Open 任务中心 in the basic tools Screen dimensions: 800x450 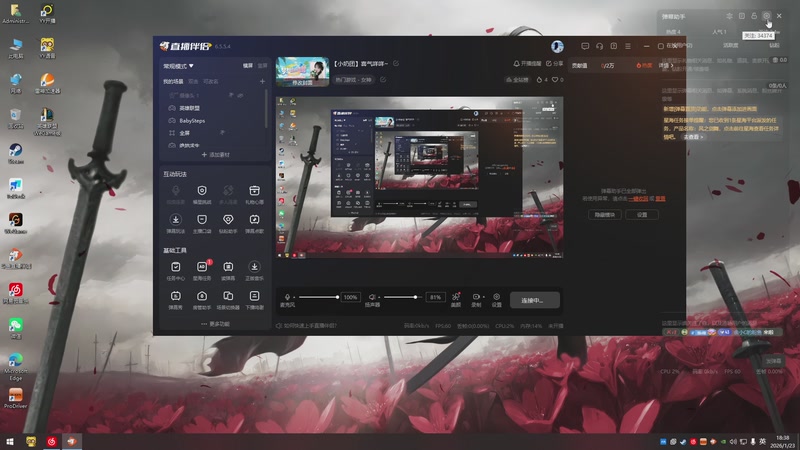(x=176, y=270)
